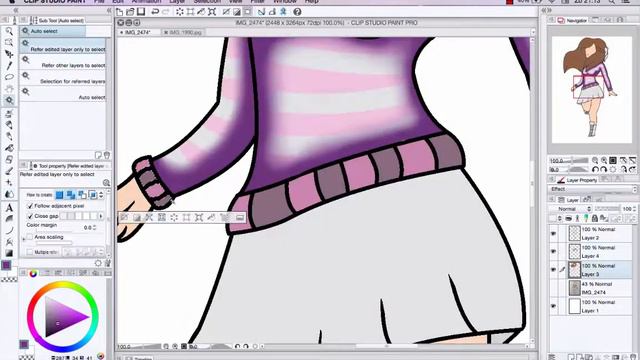Select Layer 3 thumbnail in the Layer panel
The height and width of the screenshot is (360, 640).
pos(575,270)
